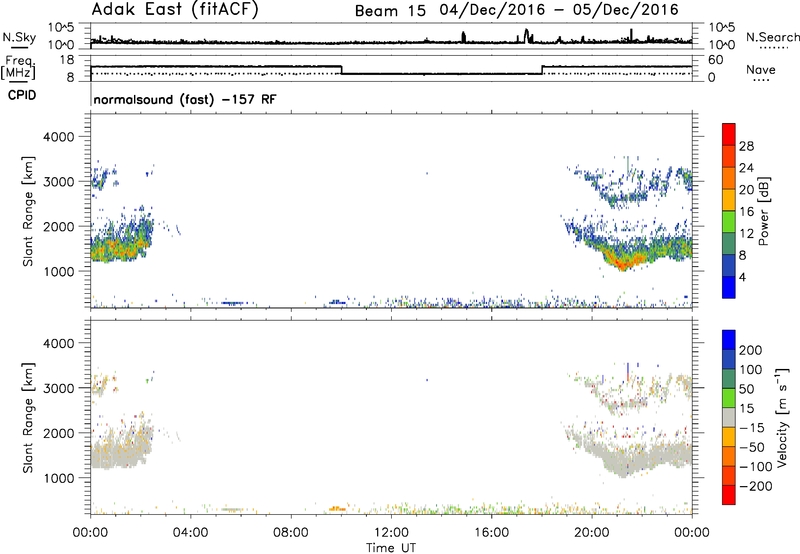Pick the yellow Velocity segment between -15 and -50

[729, 437]
